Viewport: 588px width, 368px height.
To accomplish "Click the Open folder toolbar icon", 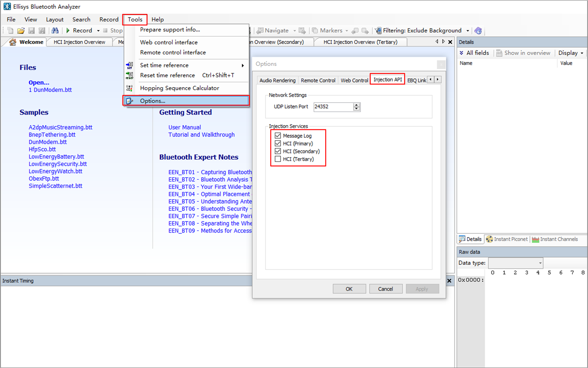I will tap(21, 31).
